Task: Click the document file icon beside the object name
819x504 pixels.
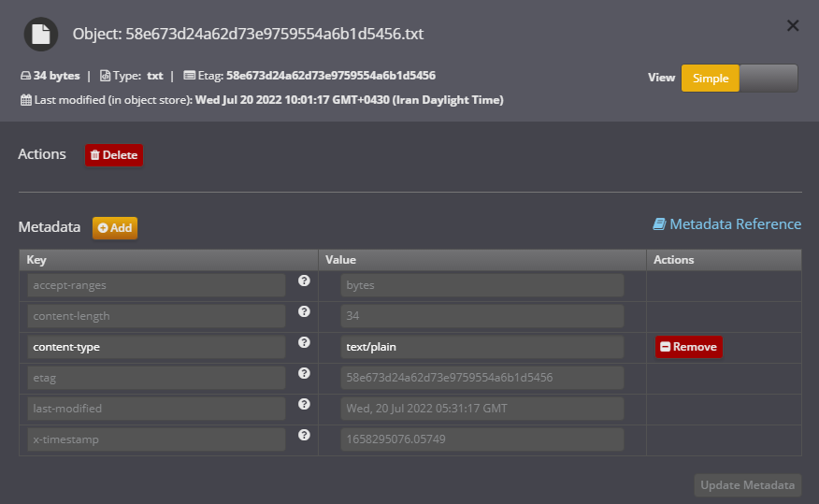Action: 41,35
